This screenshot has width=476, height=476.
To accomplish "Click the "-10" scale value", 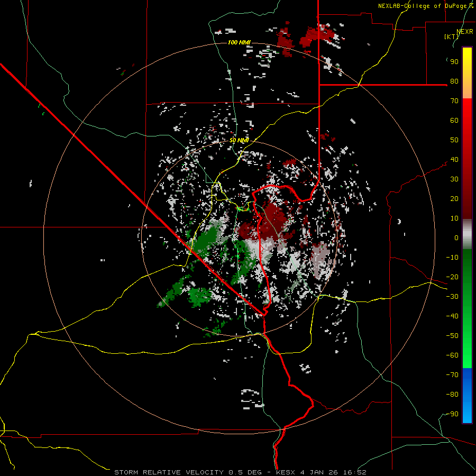I will coord(452,258).
